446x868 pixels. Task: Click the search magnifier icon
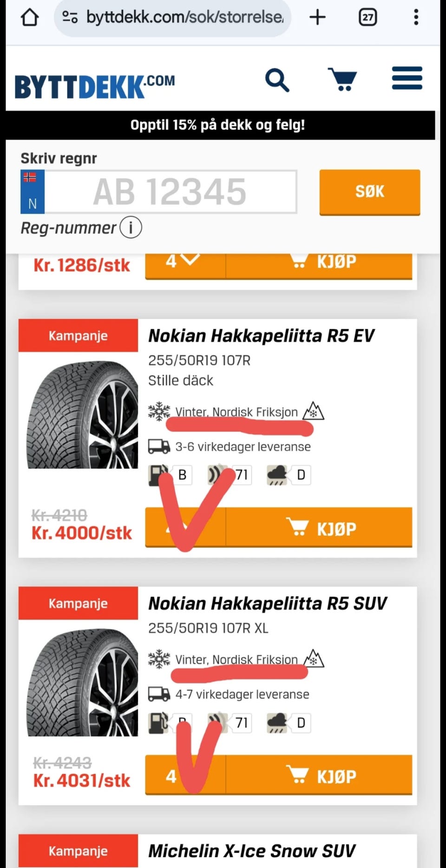coord(277,80)
